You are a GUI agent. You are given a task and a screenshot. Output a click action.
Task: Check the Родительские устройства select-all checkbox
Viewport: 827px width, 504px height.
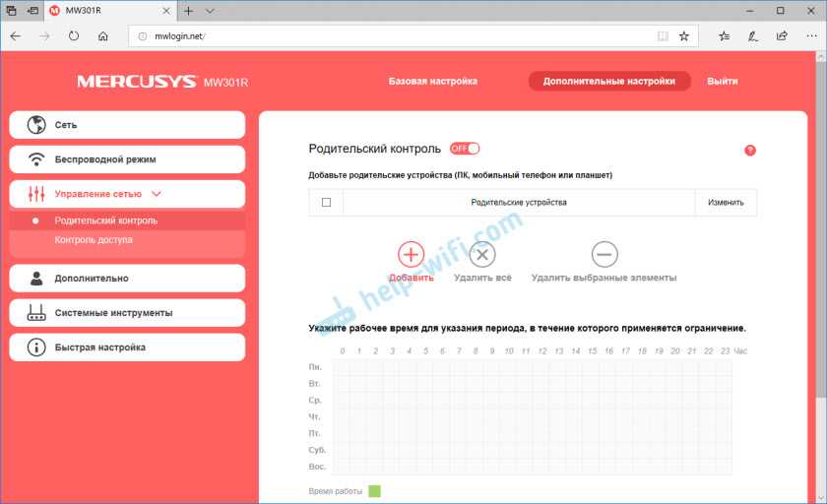click(326, 203)
